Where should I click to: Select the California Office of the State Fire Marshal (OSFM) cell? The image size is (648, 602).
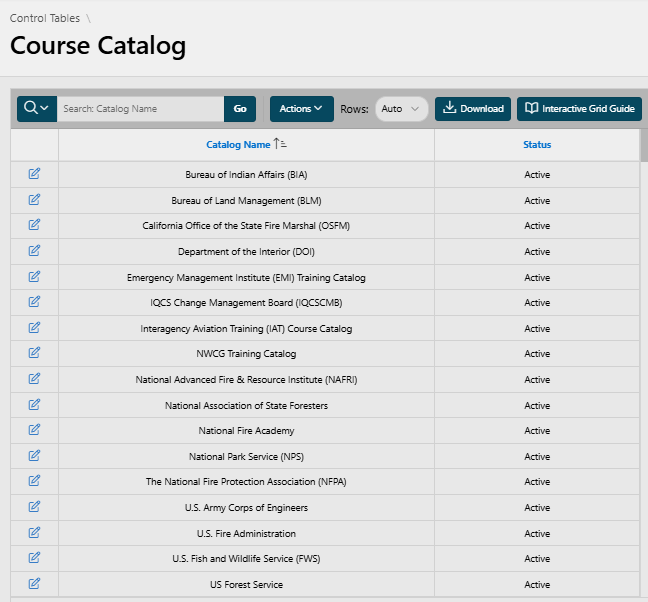point(246,226)
